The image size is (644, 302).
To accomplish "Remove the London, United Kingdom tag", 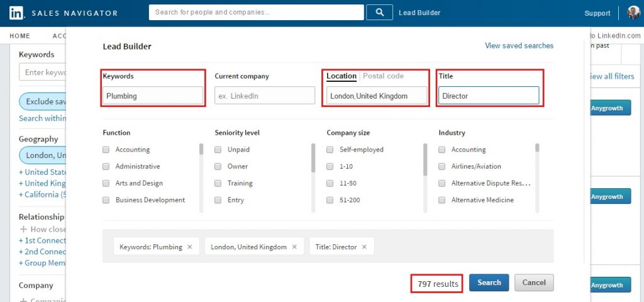I will [x=294, y=247].
